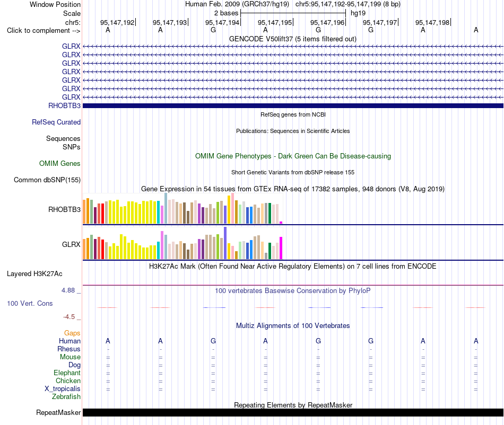Click base G under 95,147,194 in ruler row
504x425 pixels.
coord(213,30)
